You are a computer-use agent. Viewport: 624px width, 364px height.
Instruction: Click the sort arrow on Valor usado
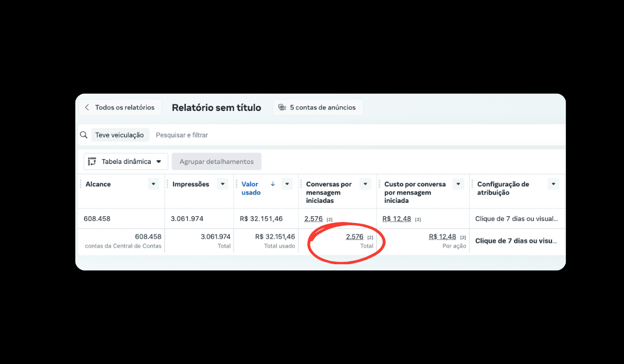point(272,184)
